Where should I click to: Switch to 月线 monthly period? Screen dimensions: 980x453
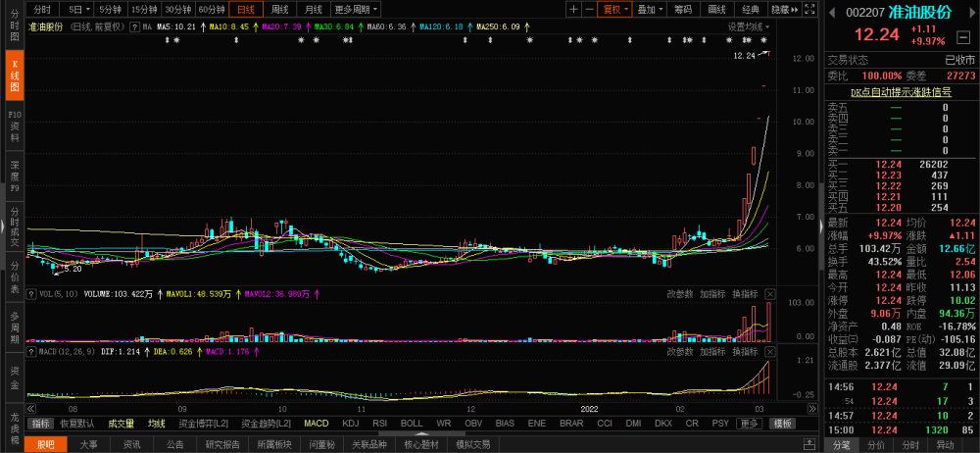tap(314, 10)
